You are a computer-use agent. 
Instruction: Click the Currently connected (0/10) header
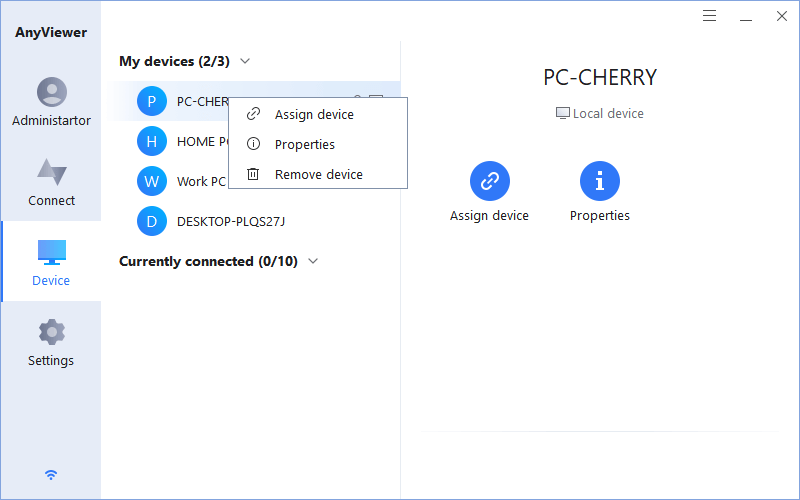[208, 261]
